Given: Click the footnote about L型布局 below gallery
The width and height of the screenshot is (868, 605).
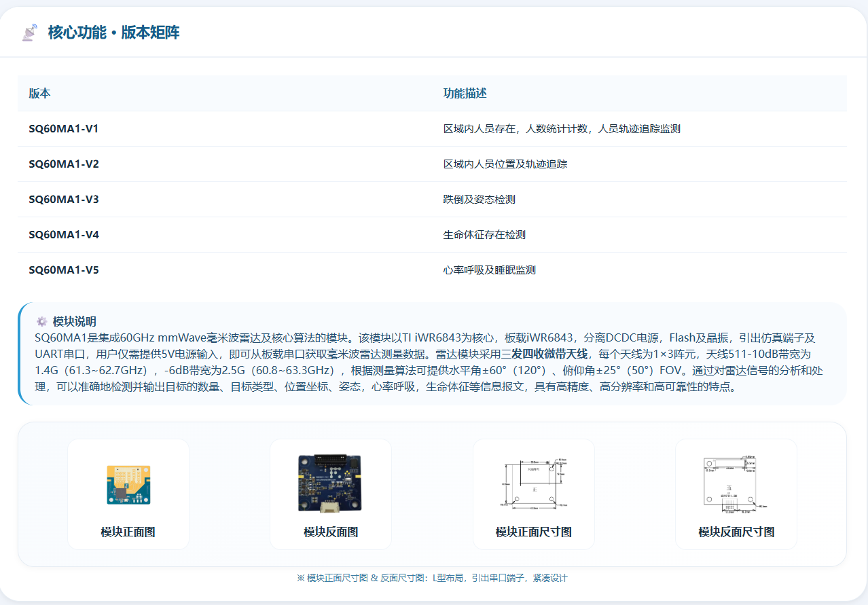Looking at the screenshot, I should [x=432, y=579].
